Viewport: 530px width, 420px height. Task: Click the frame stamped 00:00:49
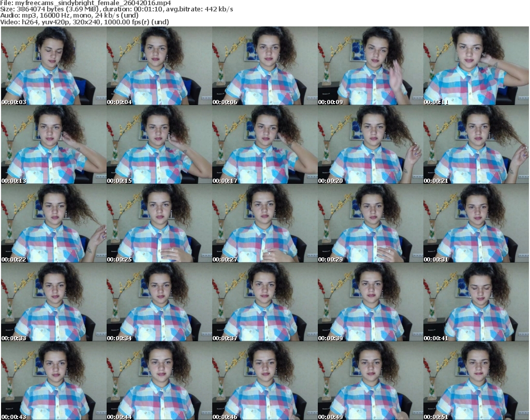pyautogui.click(x=371, y=381)
